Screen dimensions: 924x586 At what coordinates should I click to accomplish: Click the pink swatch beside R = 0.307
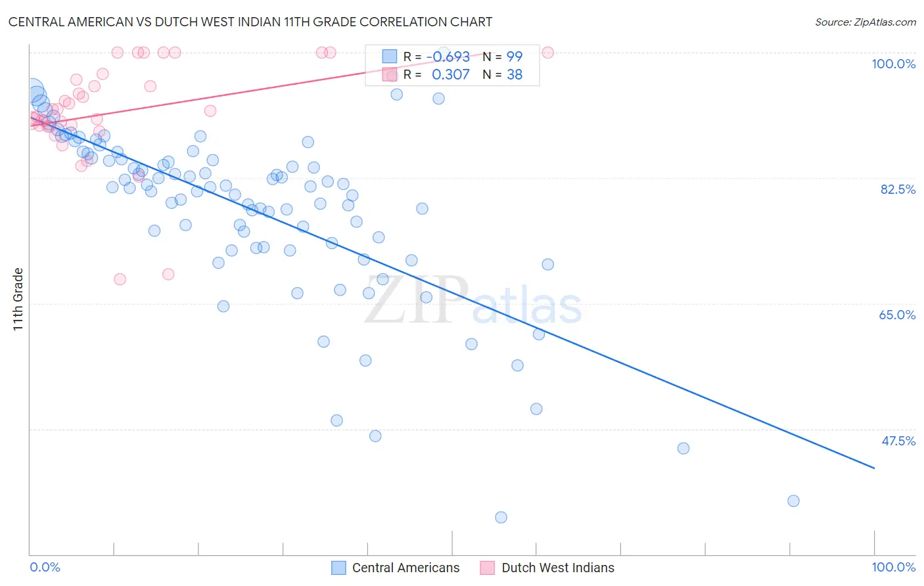coord(390,75)
